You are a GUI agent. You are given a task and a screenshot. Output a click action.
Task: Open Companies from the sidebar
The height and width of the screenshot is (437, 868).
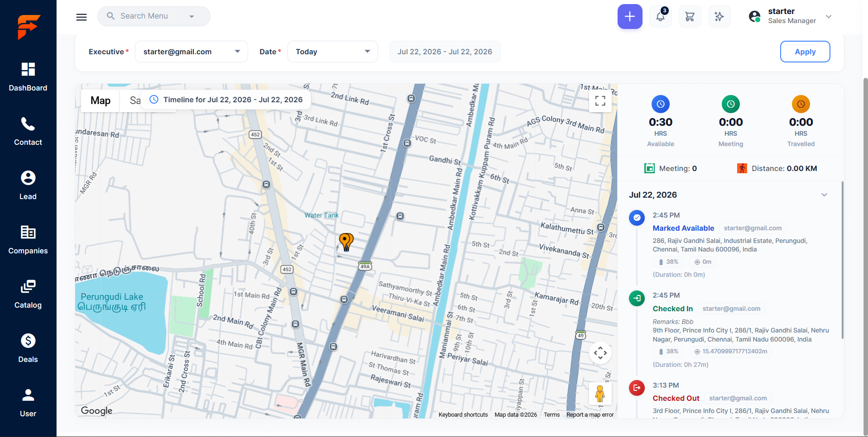point(28,240)
